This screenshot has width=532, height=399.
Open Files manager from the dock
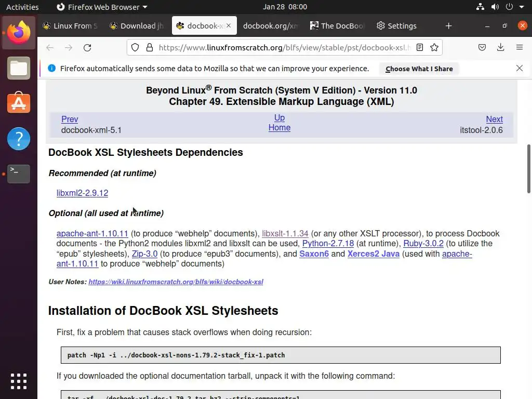(19, 68)
